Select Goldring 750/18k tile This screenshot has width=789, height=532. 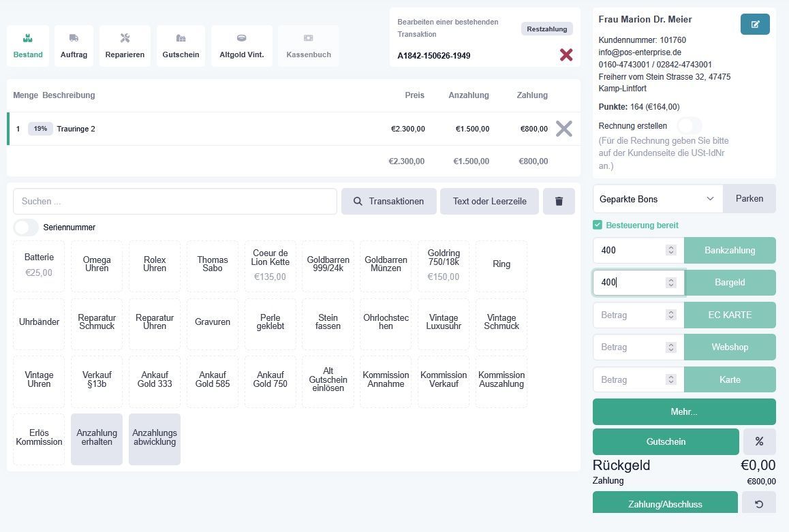point(444,266)
